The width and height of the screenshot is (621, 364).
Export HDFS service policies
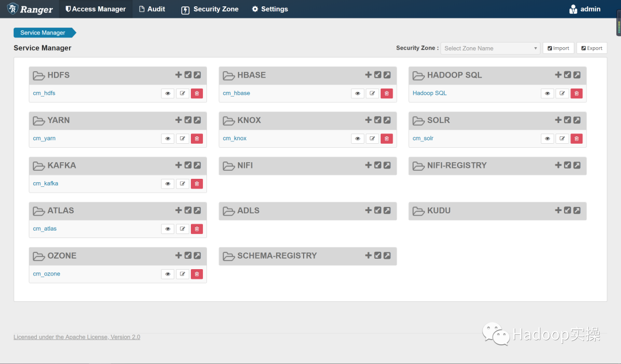(x=197, y=75)
